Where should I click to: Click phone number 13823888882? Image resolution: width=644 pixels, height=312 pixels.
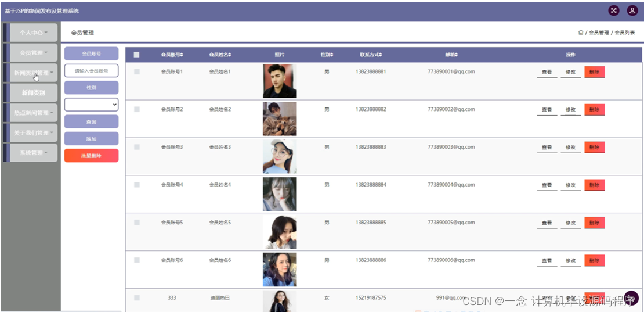pyautogui.click(x=371, y=109)
